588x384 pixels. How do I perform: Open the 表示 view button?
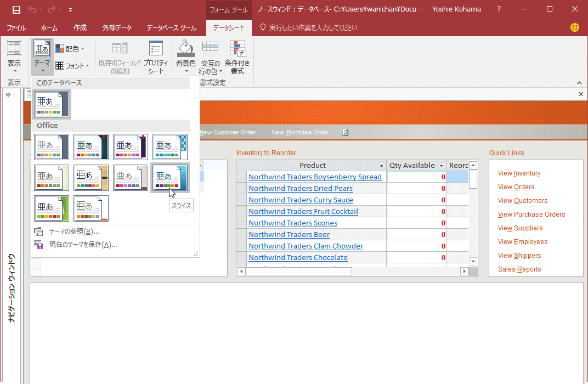pos(14,57)
